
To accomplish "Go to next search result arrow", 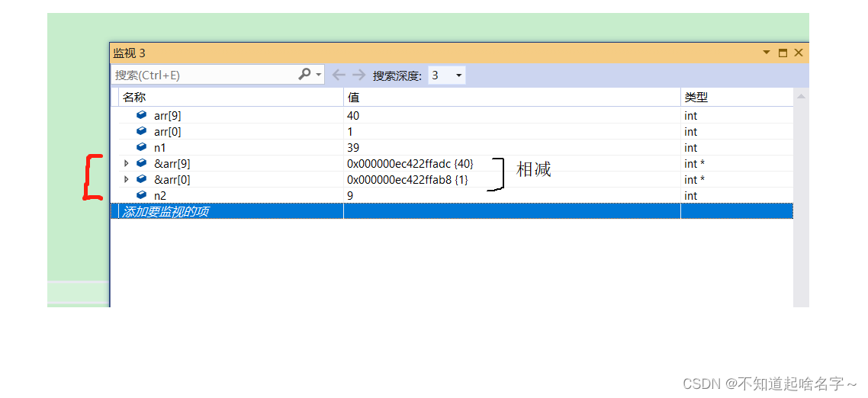I will (x=358, y=75).
